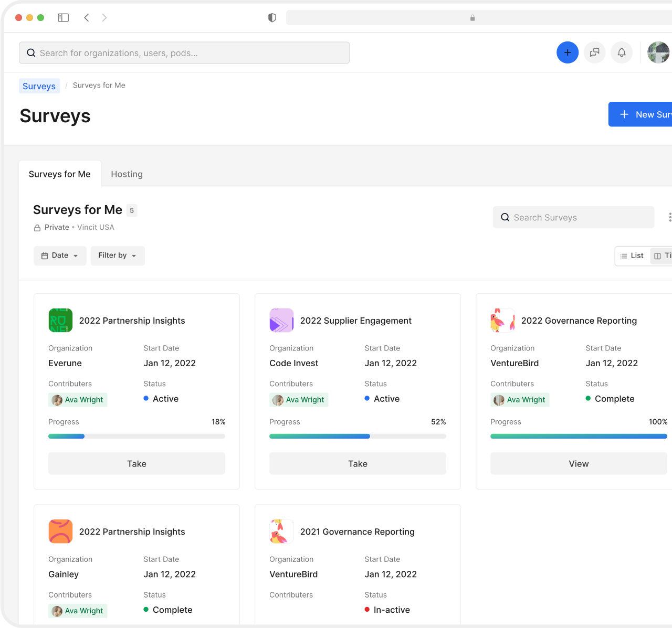Click the VentureBird flamingo icon on Governance Reporting
Screen dimensions: 672x628
(x=502, y=320)
